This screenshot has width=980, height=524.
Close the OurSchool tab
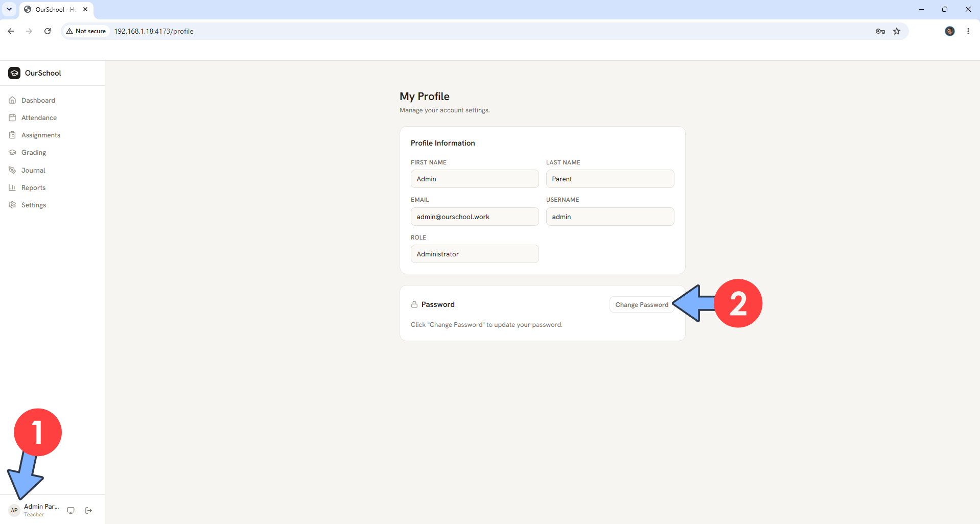pyautogui.click(x=85, y=9)
